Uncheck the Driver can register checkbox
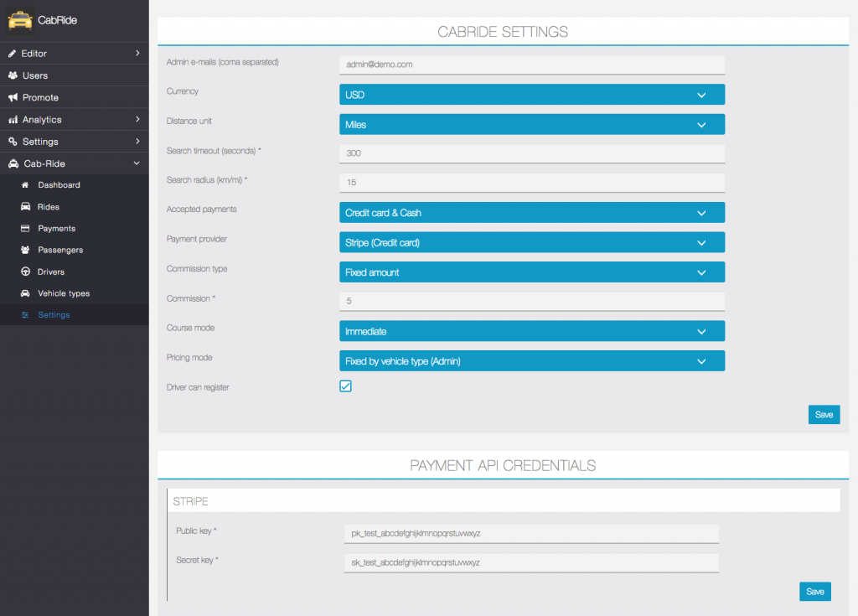This screenshot has width=858, height=616. [345, 386]
